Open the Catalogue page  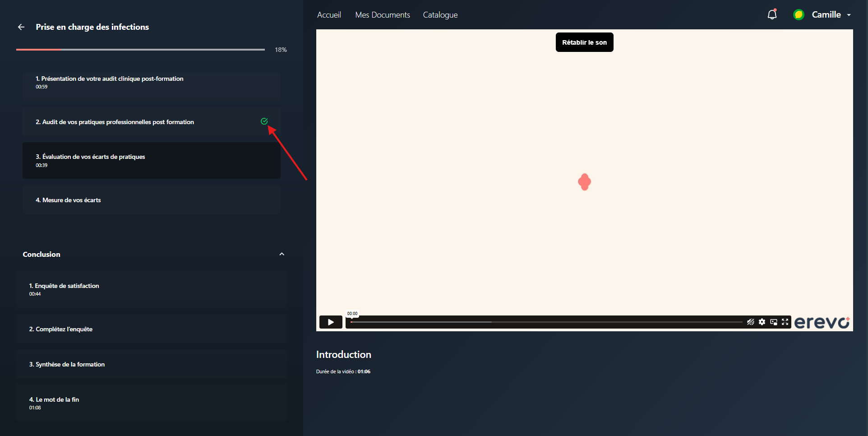click(x=440, y=15)
